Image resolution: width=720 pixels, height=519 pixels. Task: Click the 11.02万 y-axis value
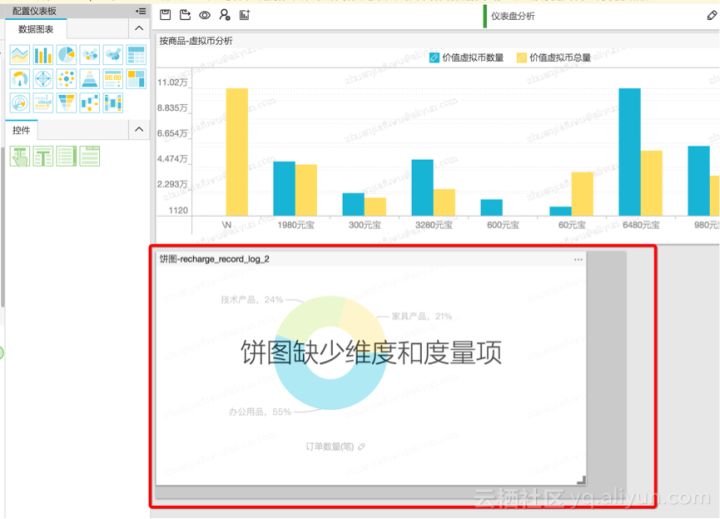click(x=172, y=82)
